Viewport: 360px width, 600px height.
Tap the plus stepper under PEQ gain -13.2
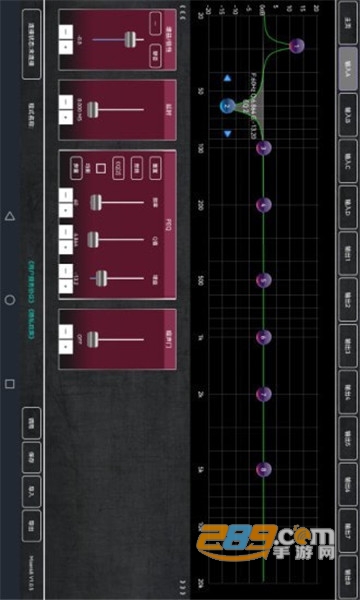[66, 285]
